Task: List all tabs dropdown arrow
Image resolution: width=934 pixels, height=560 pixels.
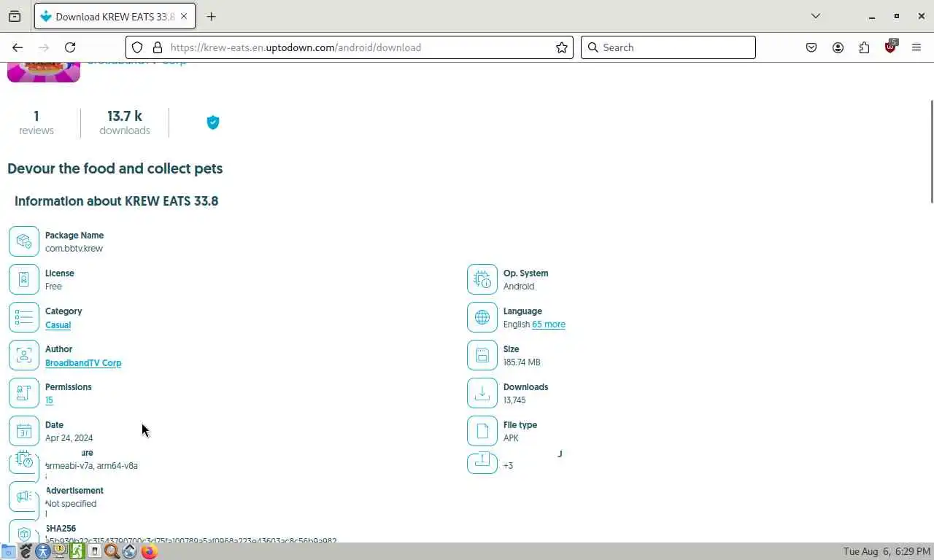Action: coord(816,16)
